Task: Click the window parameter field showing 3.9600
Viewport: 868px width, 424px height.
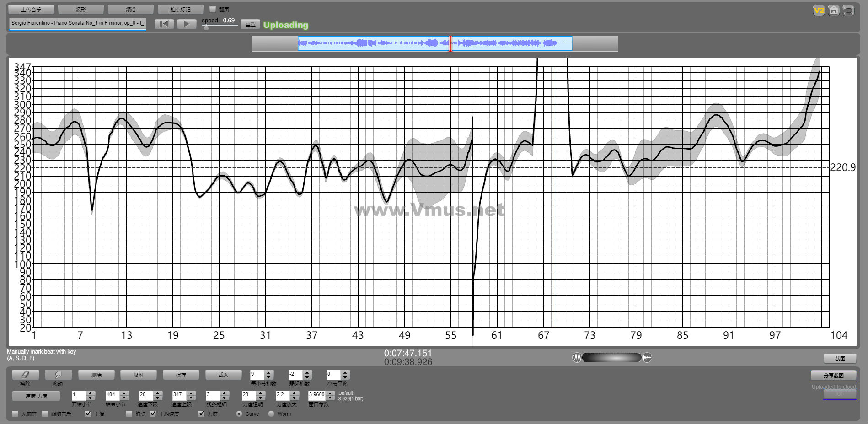Action: click(317, 395)
